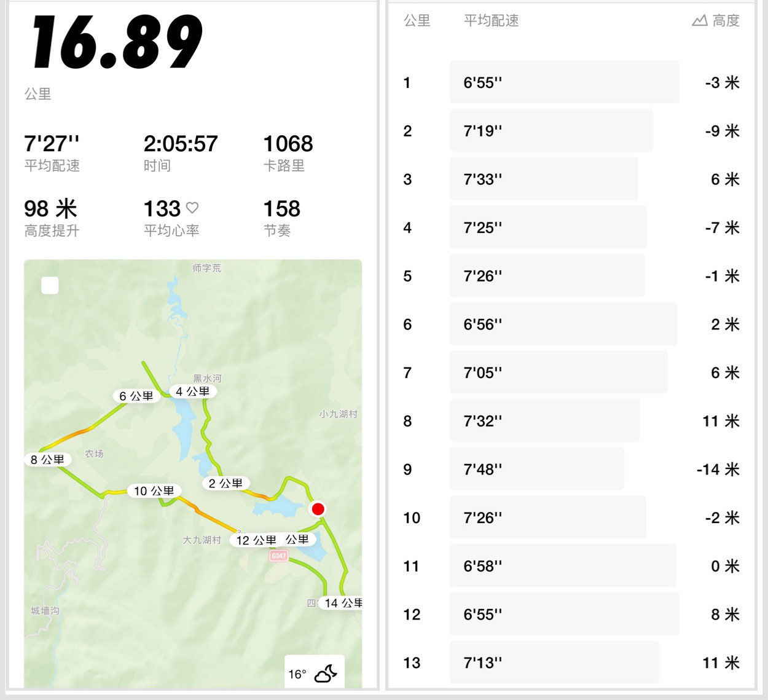768x700 pixels.
Task: Click the 6 公里 marker on the route
Action: tap(136, 396)
